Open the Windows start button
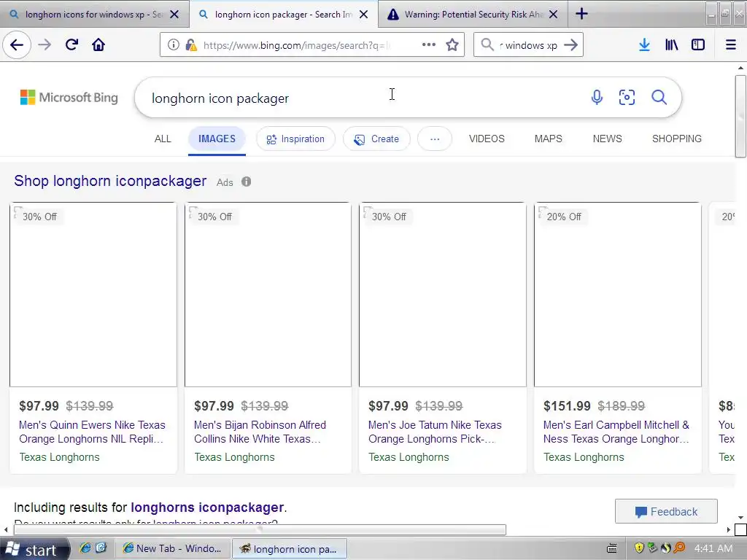Image resolution: width=747 pixels, height=560 pixels. click(34, 549)
